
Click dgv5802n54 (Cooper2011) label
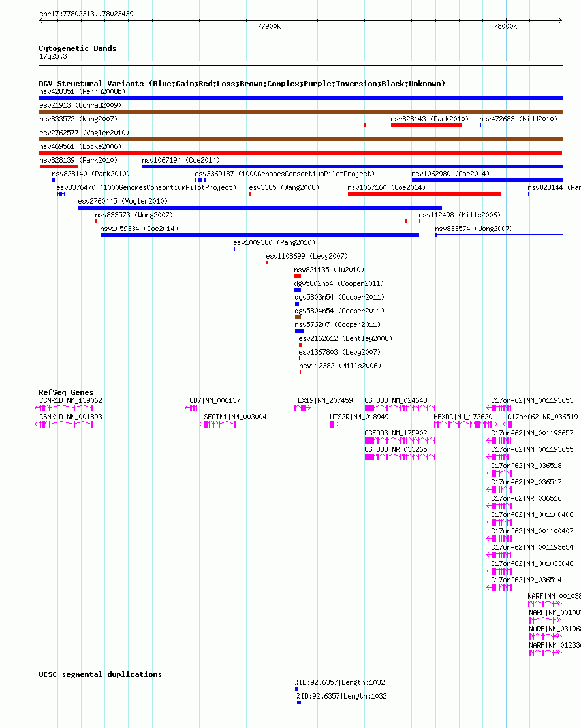click(x=339, y=283)
